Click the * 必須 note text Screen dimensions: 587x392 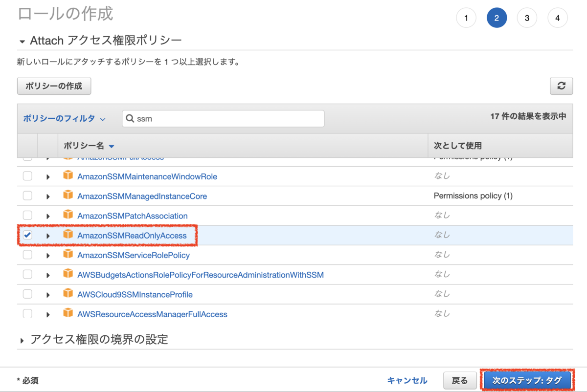point(27,380)
